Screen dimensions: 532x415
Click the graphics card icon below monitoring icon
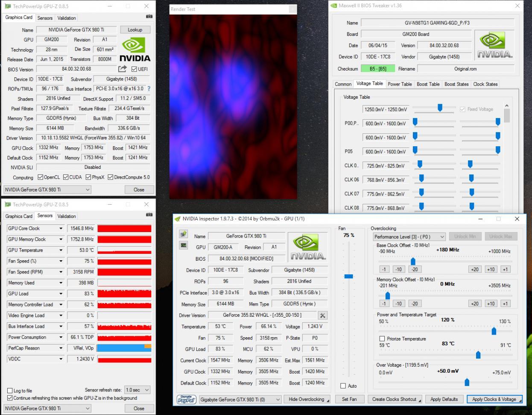[x=183, y=245]
